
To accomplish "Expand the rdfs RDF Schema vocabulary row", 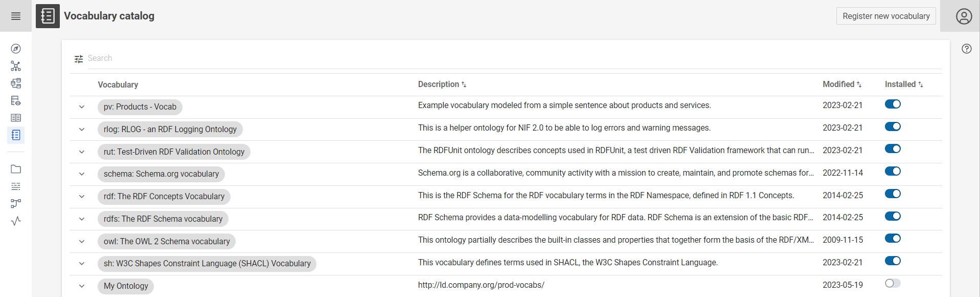I will click(82, 219).
